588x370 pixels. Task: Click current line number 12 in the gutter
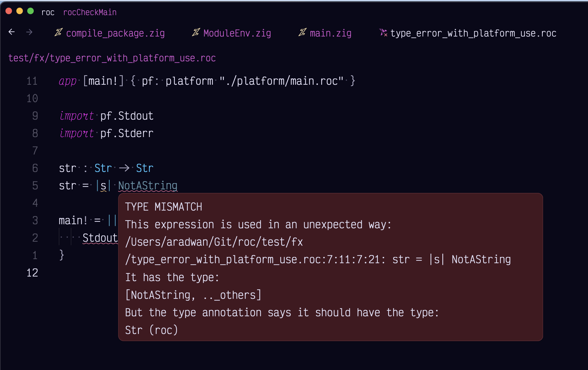32,273
